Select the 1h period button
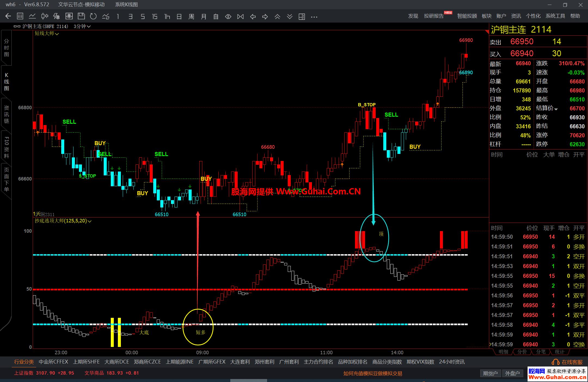 click(167, 17)
